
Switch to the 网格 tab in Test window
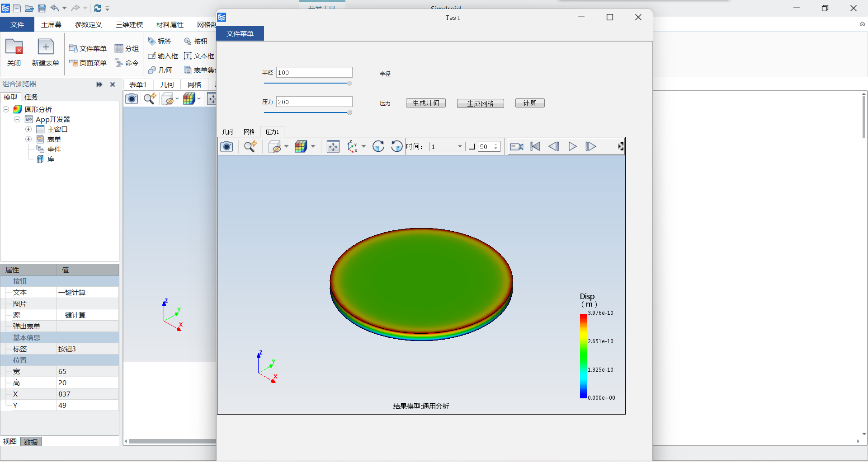tap(249, 132)
